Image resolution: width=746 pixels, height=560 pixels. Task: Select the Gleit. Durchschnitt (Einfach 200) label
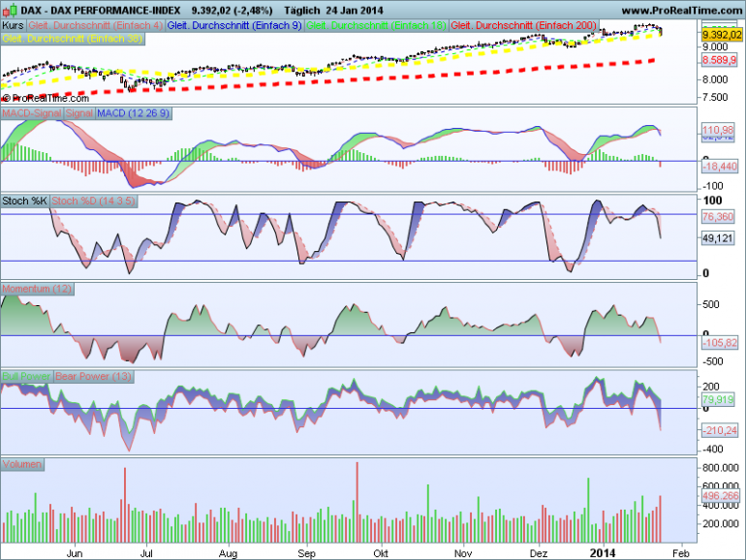524,25
